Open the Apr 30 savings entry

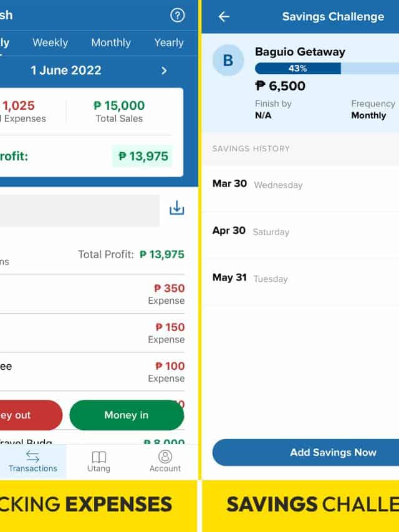click(x=300, y=231)
